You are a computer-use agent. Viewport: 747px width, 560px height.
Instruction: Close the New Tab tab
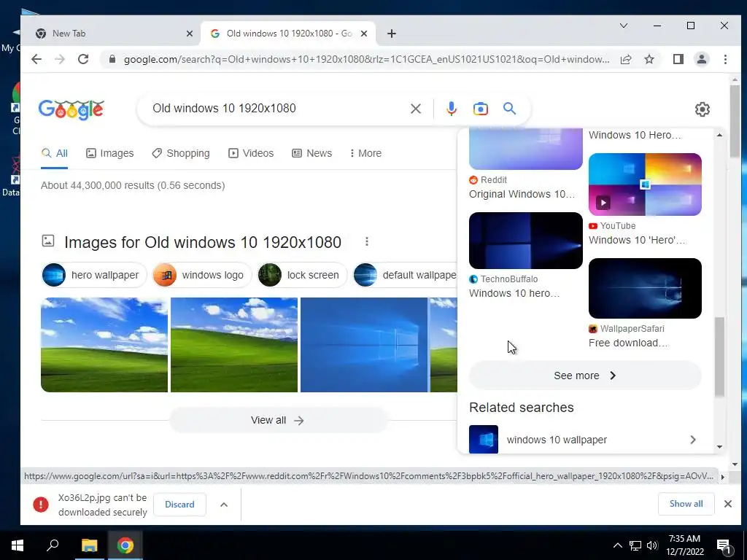(189, 34)
